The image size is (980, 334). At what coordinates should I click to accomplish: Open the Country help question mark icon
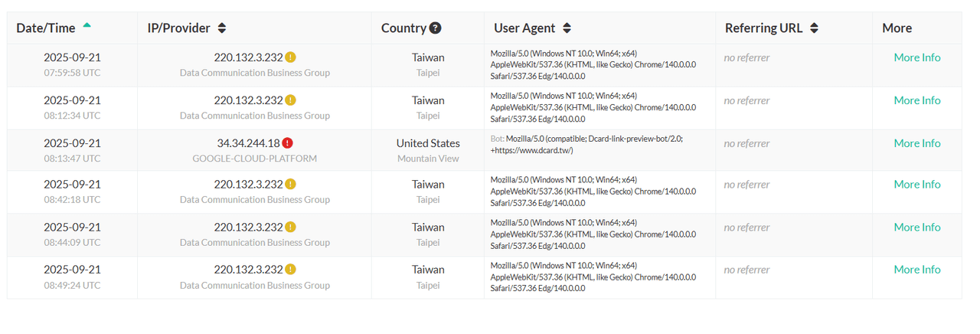pos(435,28)
